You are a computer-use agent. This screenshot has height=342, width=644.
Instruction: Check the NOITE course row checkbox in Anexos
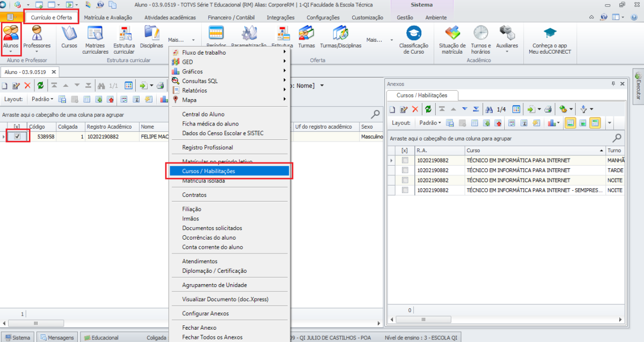[x=405, y=180]
